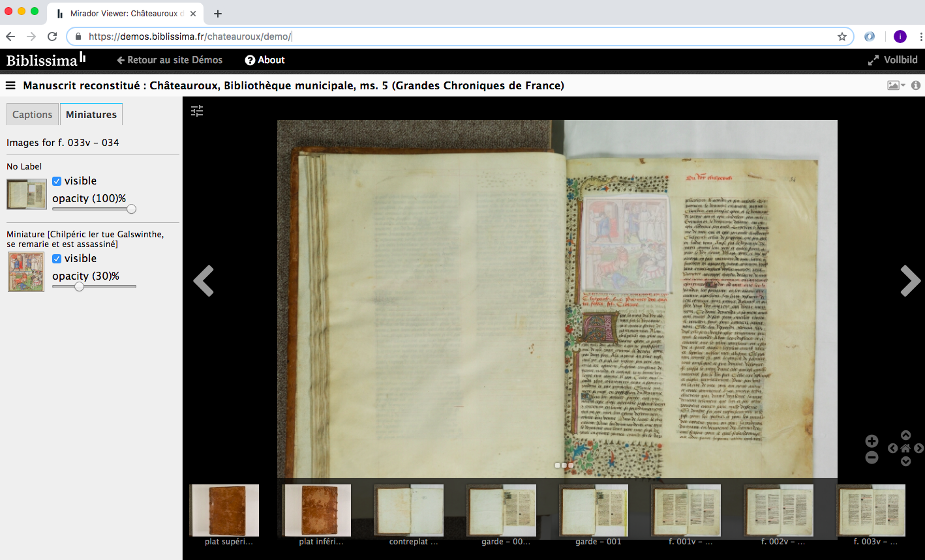Go to next page with right arrow

coord(911,281)
